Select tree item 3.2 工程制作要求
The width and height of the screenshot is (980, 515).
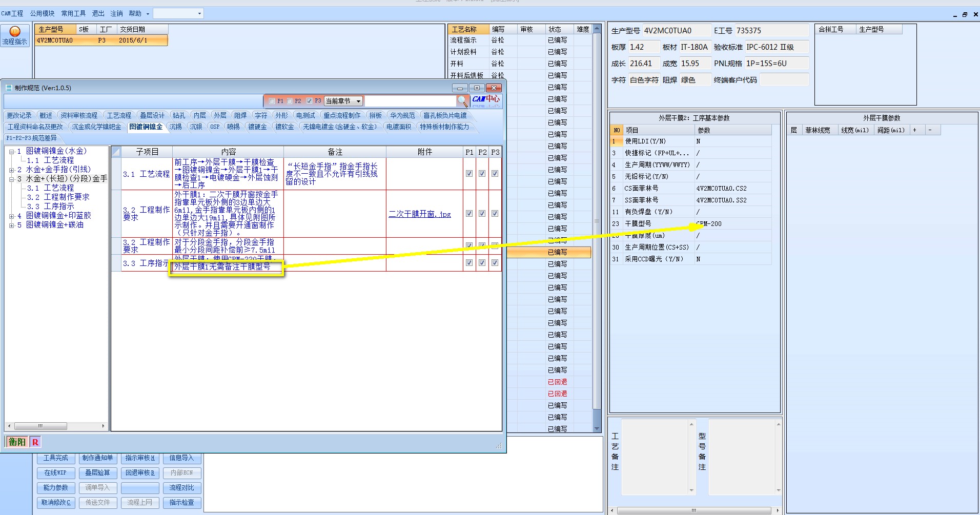coord(58,197)
